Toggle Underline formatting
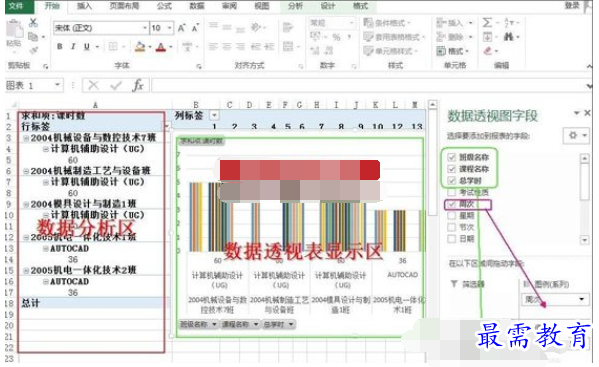The image size is (599, 367). [x=87, y=47]
